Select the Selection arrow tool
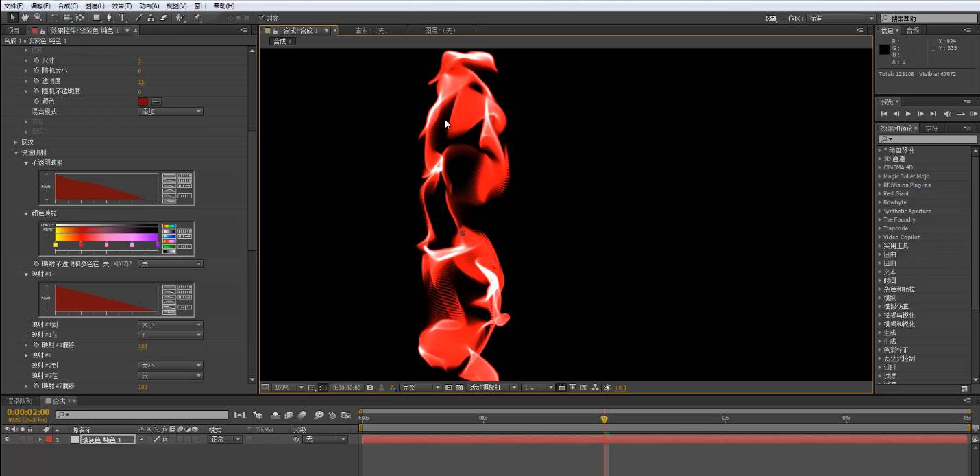This screenshot has width=980, height=476. (x=13, y=17)
